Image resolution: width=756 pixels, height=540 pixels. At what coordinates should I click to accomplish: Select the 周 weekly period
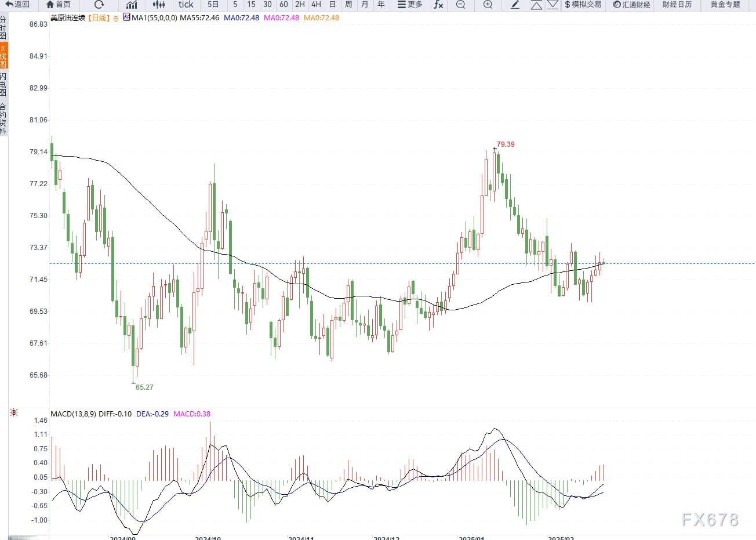pyautogui.click(x=348, y=5)
